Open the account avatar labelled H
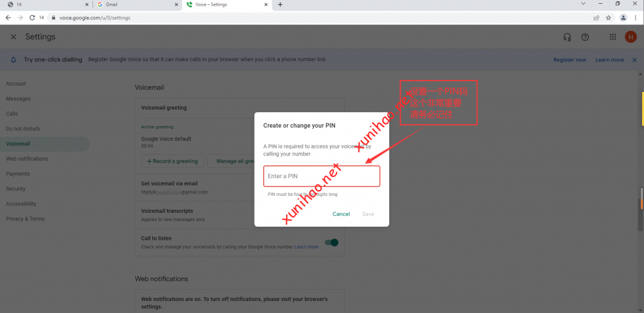The width and height of the screenshot is (644, 313). click(630, 37)
